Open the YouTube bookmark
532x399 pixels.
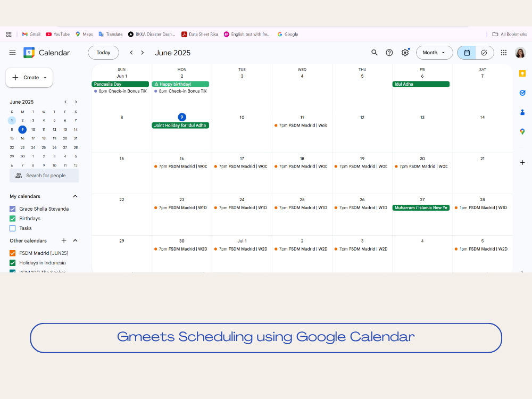pos(57,34)
